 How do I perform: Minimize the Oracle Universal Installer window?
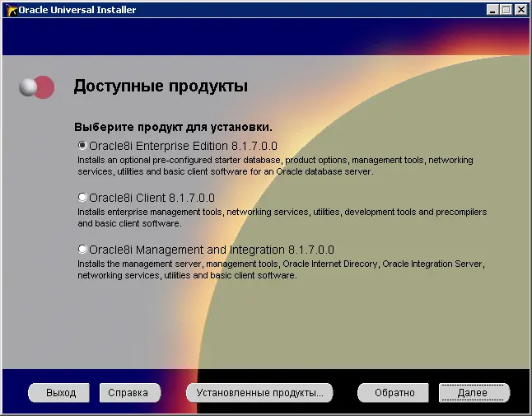[x=492, y=10]
